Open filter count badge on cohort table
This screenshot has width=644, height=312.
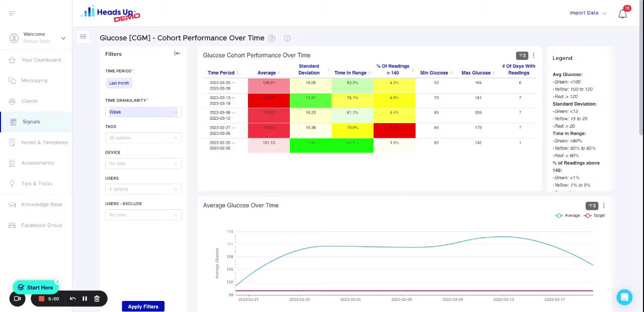click(x=522, y=55)
